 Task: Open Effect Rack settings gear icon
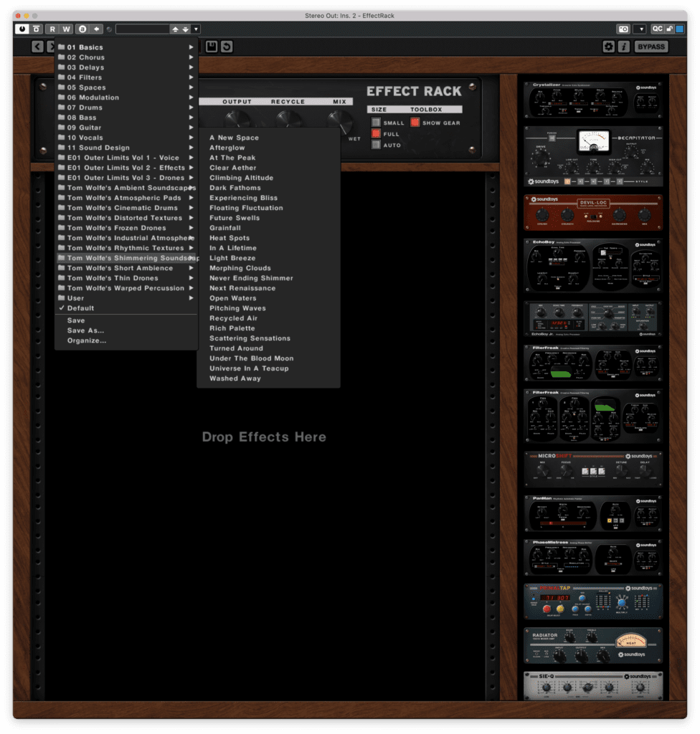[x=609, y=47]
